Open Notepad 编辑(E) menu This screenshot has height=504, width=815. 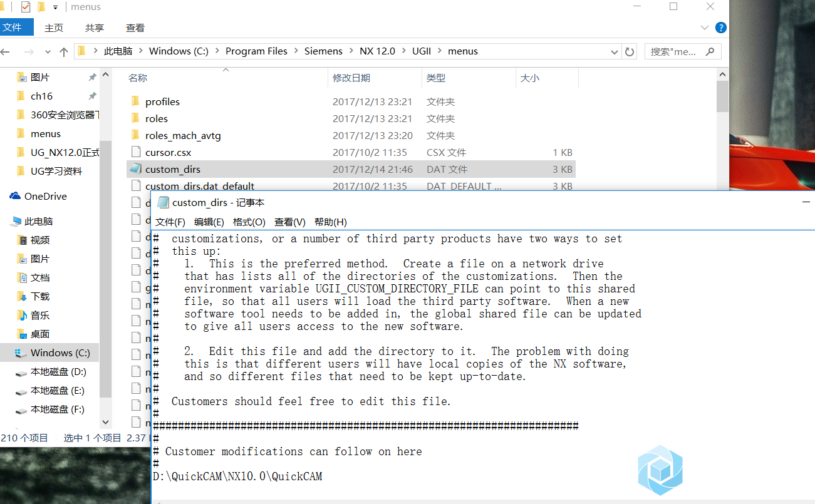pos(209,222)
